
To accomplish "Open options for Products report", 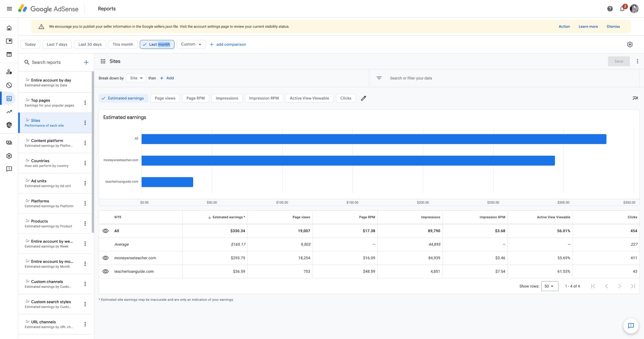I will coord(85,223).
